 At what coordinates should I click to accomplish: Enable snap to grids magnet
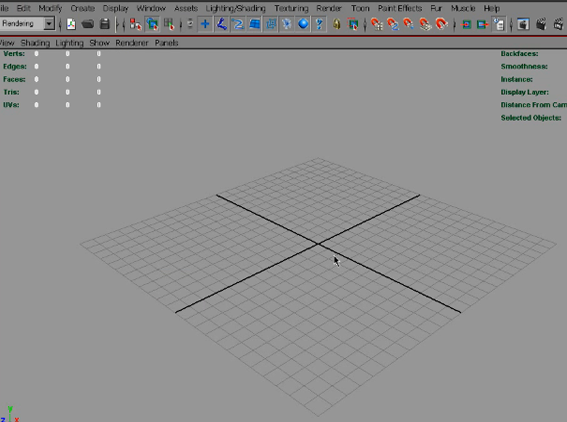pos(377,24)
